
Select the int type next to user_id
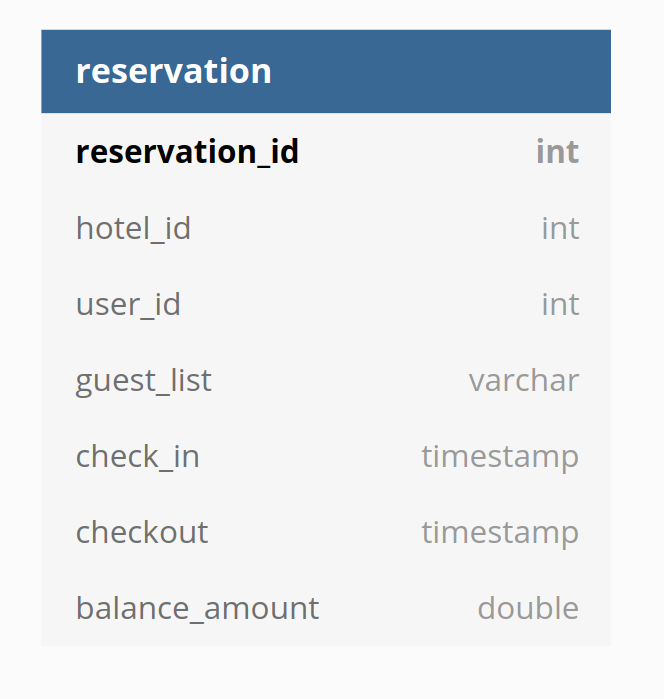point(561,304)
